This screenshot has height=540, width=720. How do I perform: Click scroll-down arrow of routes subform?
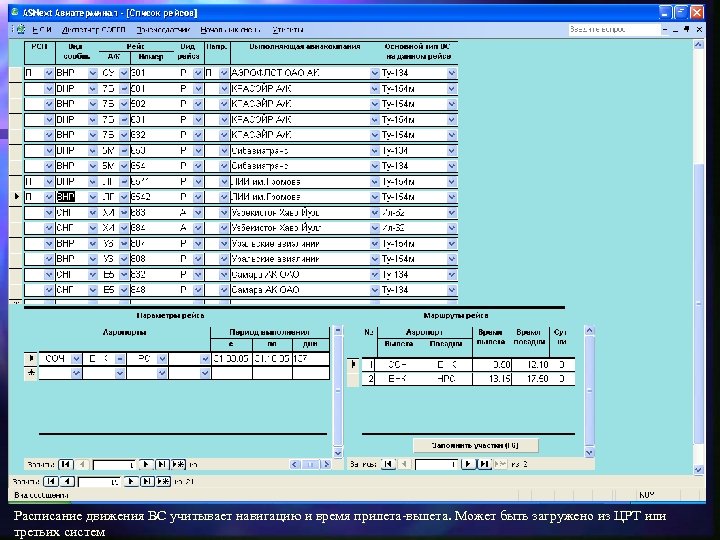tap(590, 453)
